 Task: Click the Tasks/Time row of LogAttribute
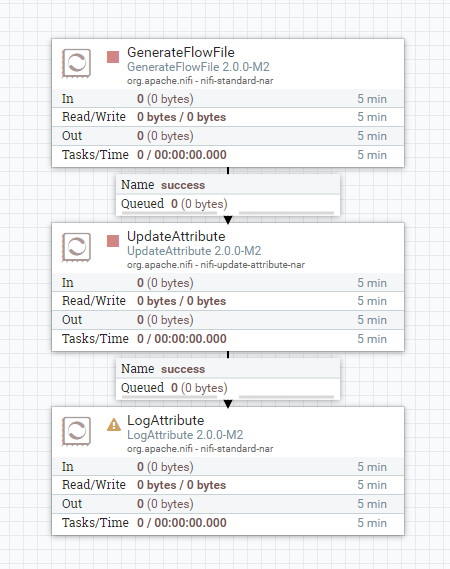pos(228,523)
